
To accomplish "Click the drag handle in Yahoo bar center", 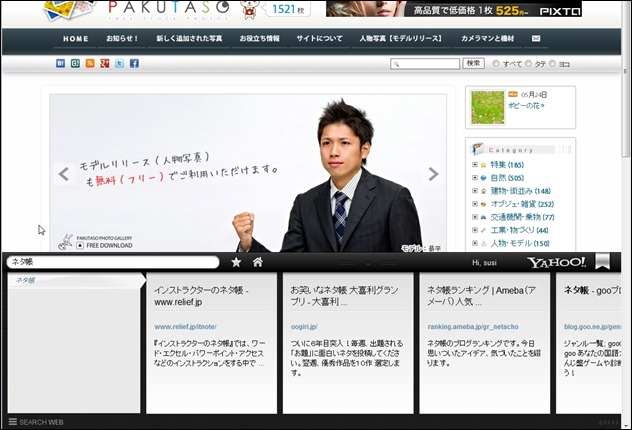I will point(368,263).
